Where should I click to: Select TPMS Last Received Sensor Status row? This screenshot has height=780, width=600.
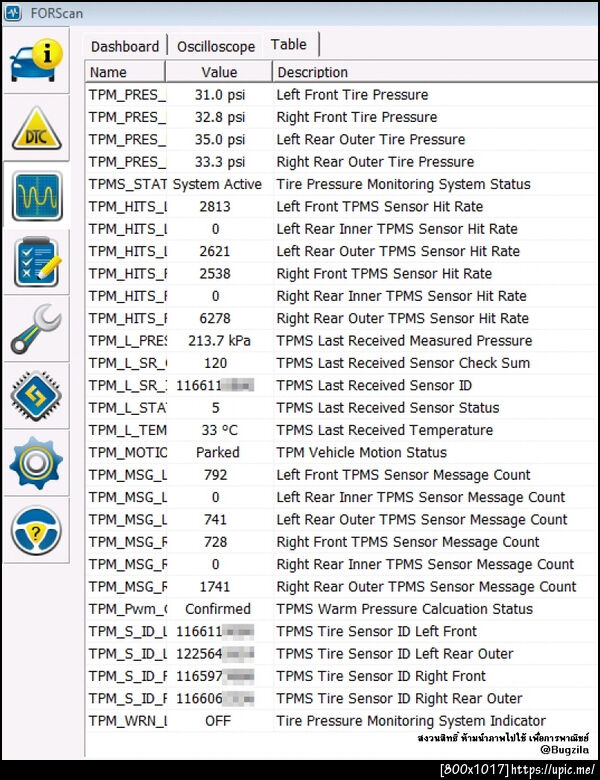tap(341, 408)
